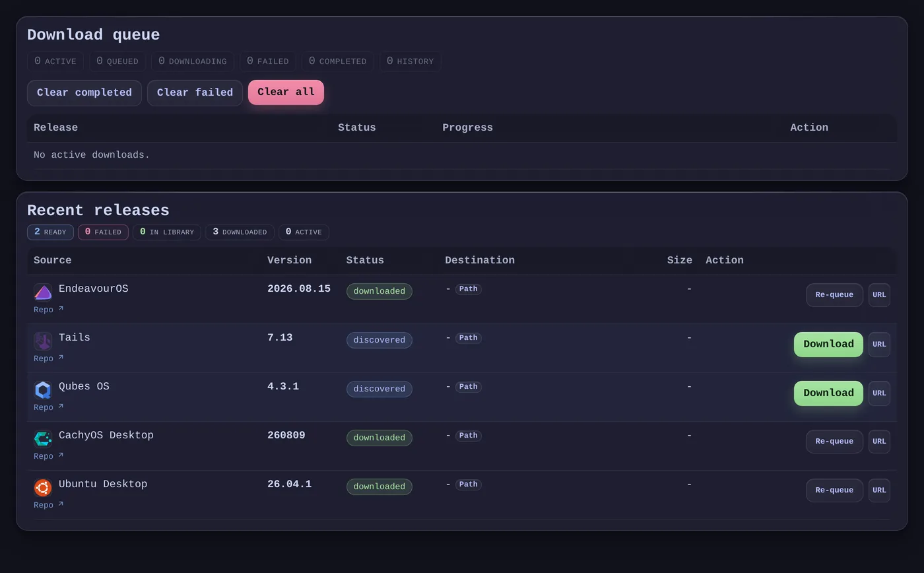Image resolution: width=924 pixels, height=573 pixels.
Task: Re-queue the EndeavourOS release
Action: coord(834,295)
